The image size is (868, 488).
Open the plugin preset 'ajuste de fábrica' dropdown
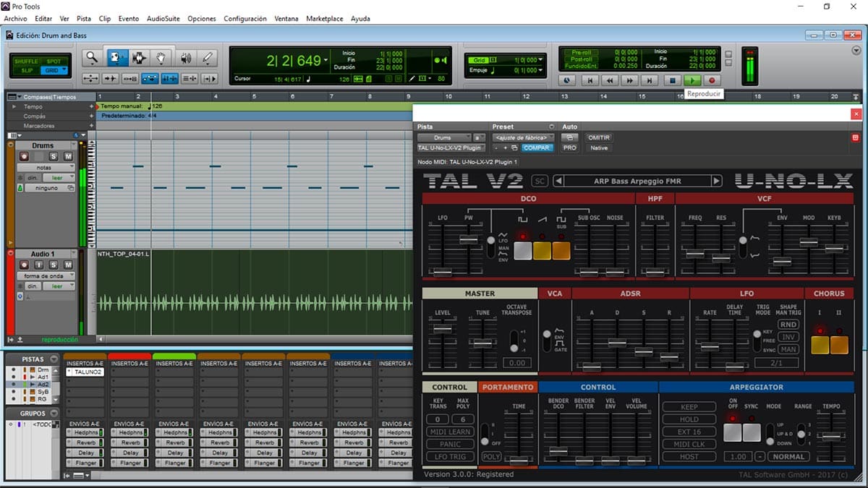coord(524,137)
